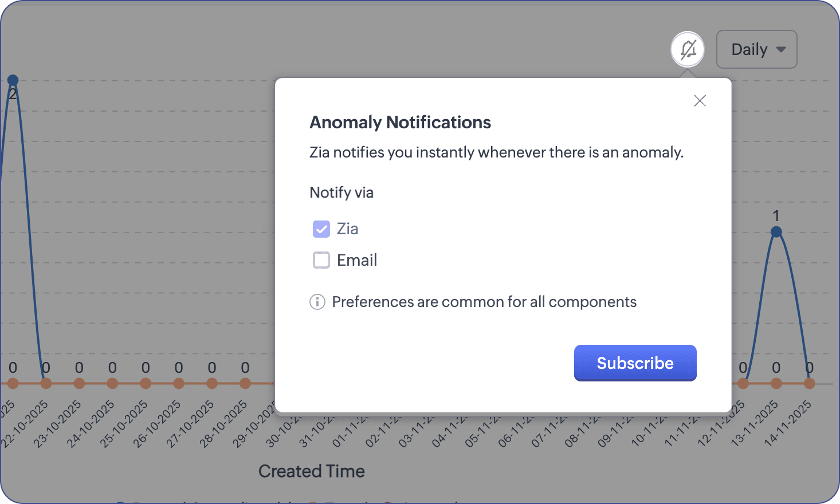
Task: Click the Created Time axis title
Action: click(x=311, y=471)
